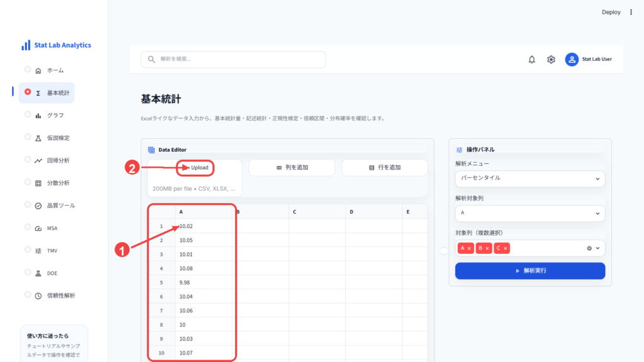Select cell with value 9.98
644x362 pixels.
click(x=204, y=282)
